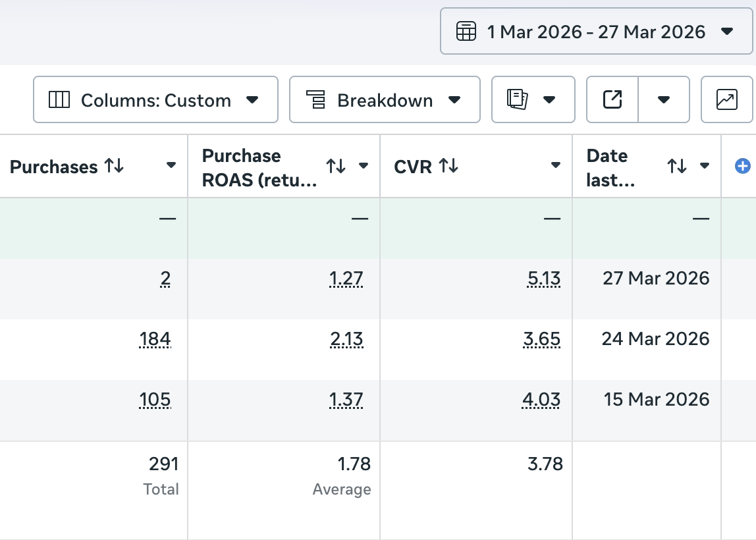
Task: Click the total CVR 3.78
Action: pyautogui.click(x=545, y=464)
